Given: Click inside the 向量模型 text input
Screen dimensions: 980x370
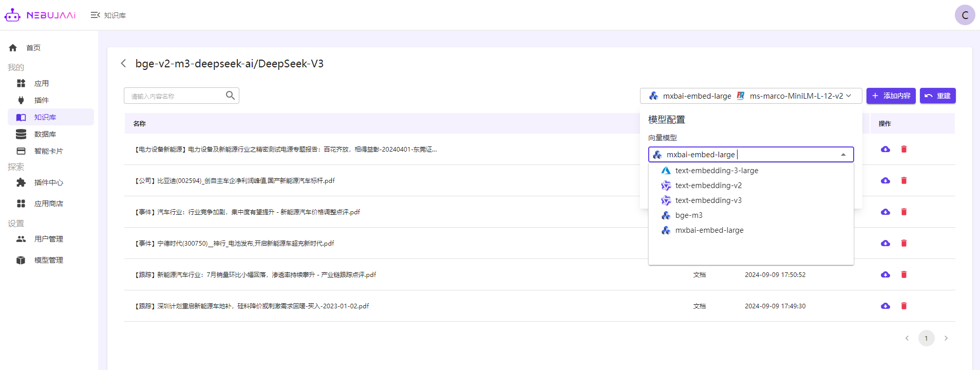Looking at the screenshot, I should point(750,155).
